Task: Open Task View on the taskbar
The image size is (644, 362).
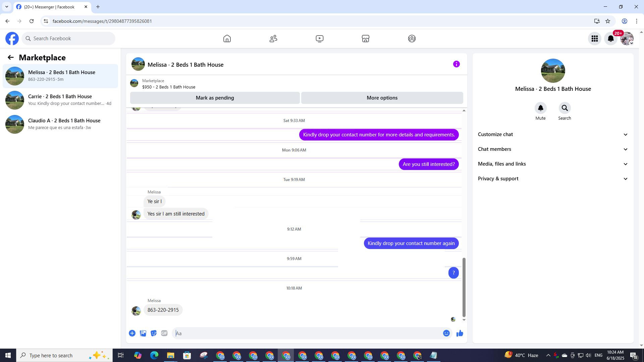Action: pos(121,355)
